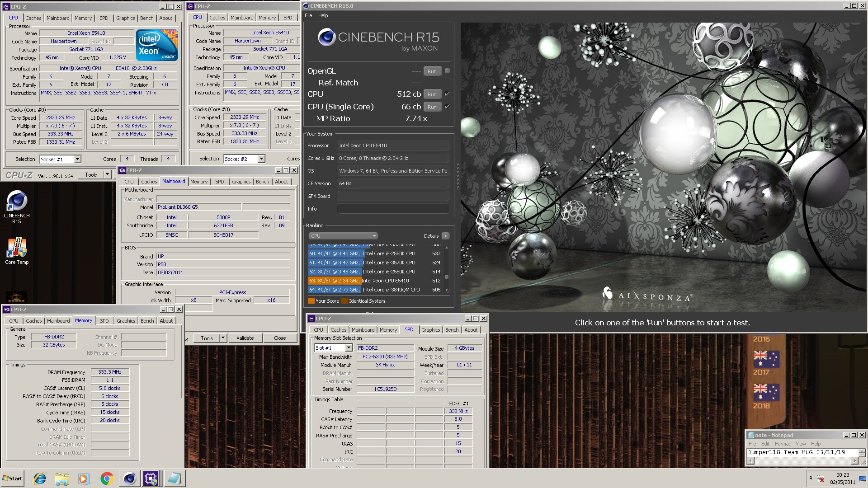Image resolution: width=868 pixels, height=488 pixels.
Task: Open Cinebench Help menu
Action: click(x=323, y=15)
